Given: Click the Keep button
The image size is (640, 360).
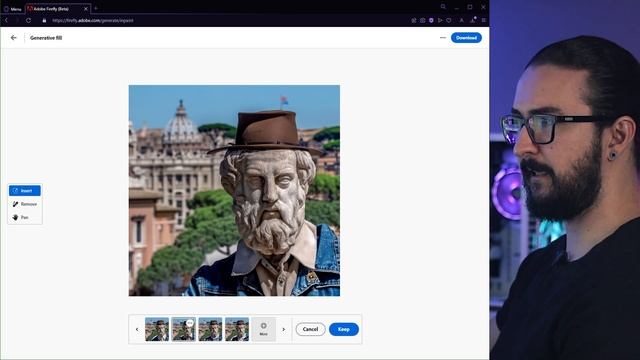Looking at the screenshot, I should 344,329.
